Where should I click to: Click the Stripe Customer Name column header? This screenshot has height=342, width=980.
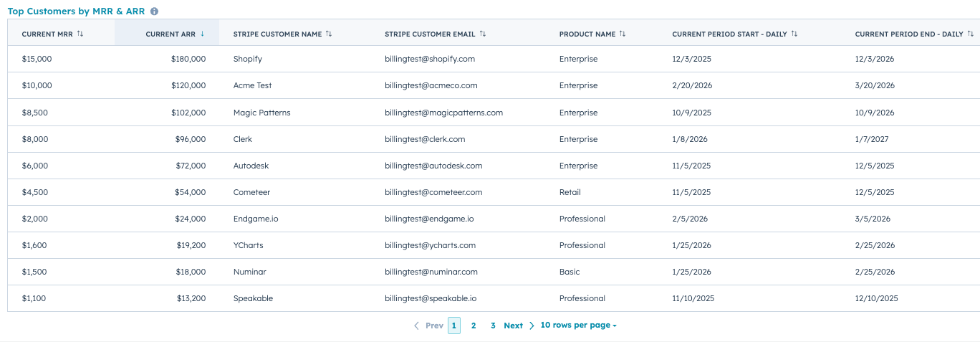pos(294,34)
